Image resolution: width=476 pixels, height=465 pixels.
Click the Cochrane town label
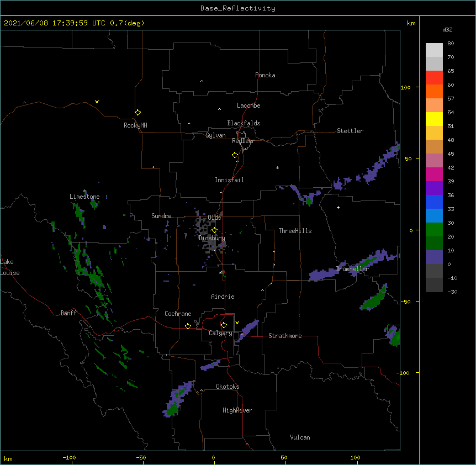click(x=178, y=314)
